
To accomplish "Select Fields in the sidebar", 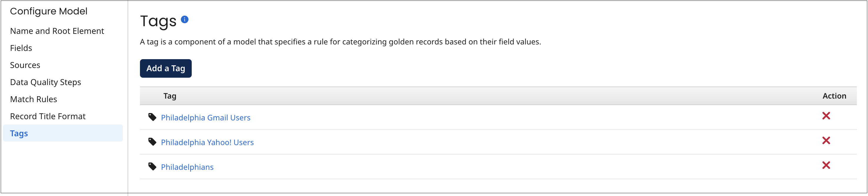I will (21, 48).
